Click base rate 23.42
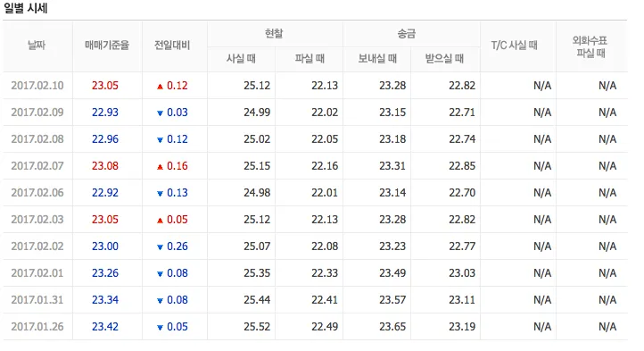Image resolution: width=644 pixels, height=351 pixels. (x=105, y=326)
